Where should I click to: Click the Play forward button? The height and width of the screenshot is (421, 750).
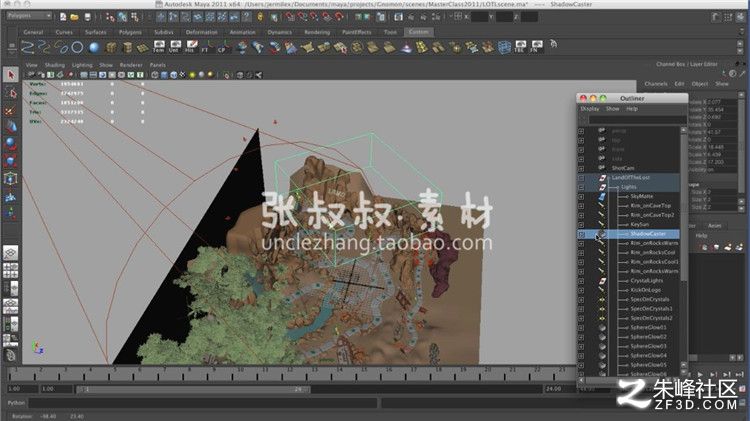tap(700, 375)
